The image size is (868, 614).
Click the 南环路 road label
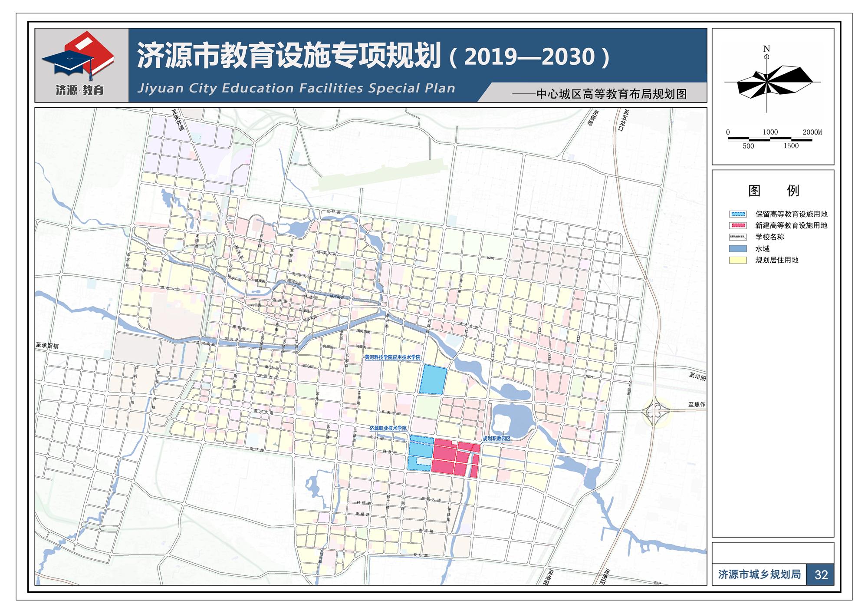[x=257, y=450]
